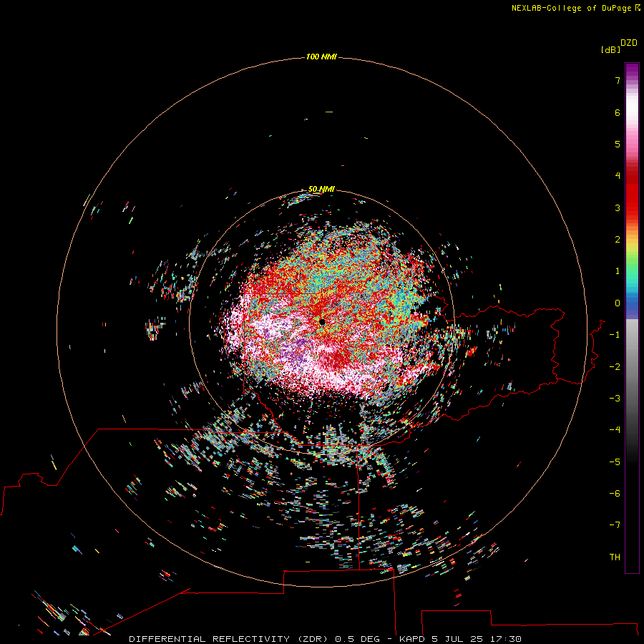Viewport: 644px width, 644px height.
Task: Select the 5 value on the scale
Action: (618, 144)
